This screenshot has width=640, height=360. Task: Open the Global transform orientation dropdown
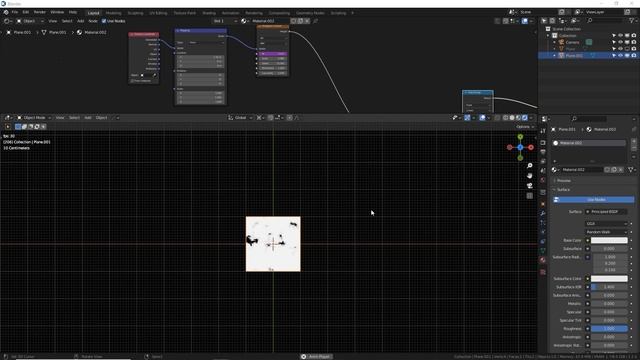click(240, 118)
